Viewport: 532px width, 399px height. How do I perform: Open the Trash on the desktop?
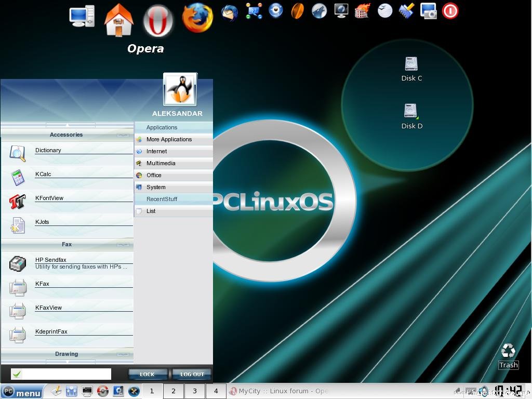tap(508, 351)
